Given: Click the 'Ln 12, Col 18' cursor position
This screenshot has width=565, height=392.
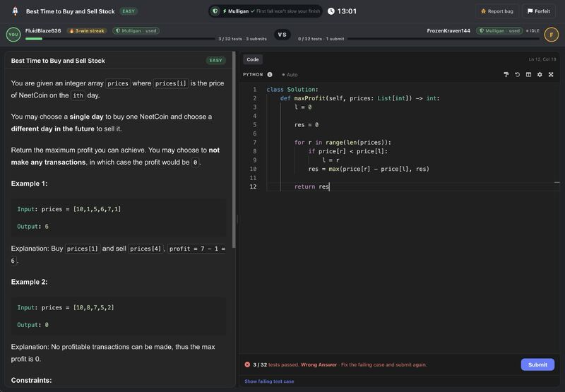Looking at the screenshot, I should click(542, 59).
